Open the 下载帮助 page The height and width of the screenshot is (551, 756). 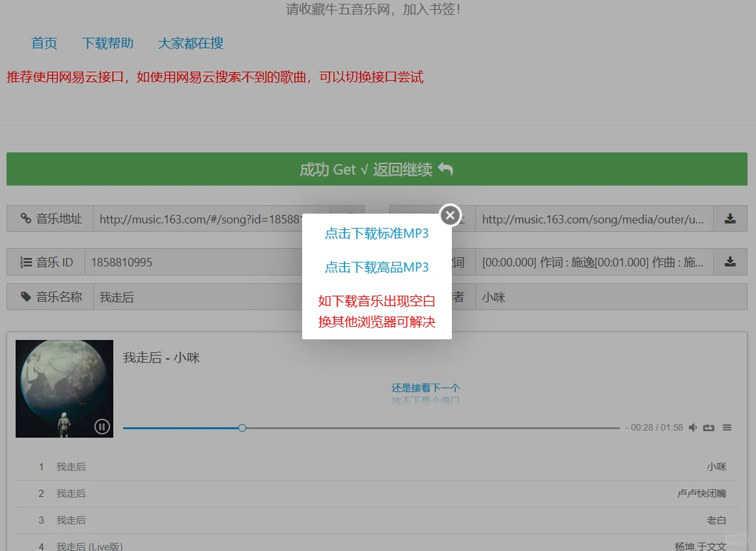[x=107, y=43]
